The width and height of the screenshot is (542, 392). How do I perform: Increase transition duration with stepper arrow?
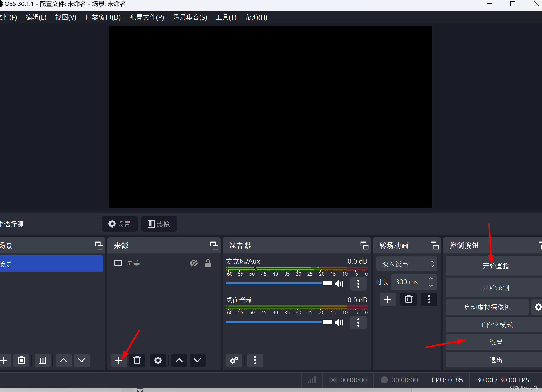tap(430, 279)
